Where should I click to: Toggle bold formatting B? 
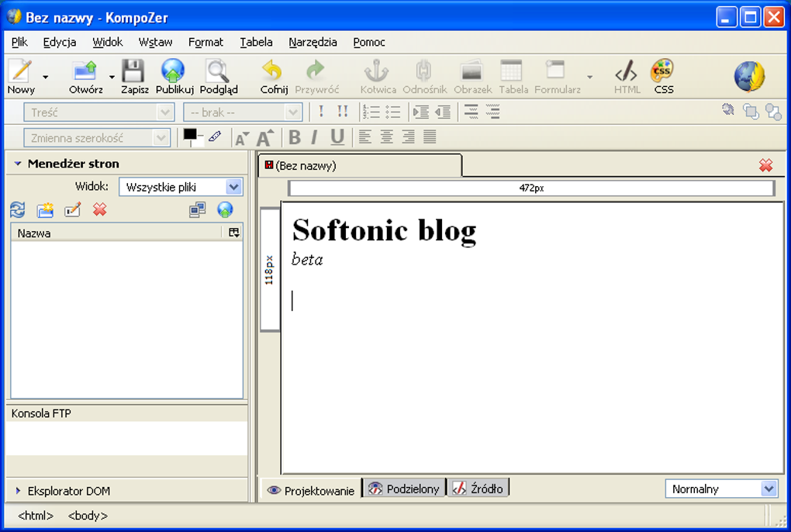(295, 137)
